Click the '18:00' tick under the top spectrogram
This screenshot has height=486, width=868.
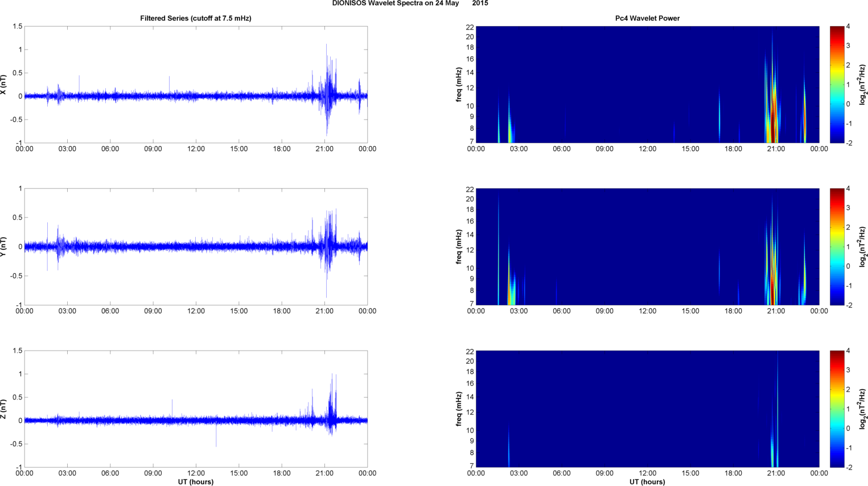(x=733, y=149)
